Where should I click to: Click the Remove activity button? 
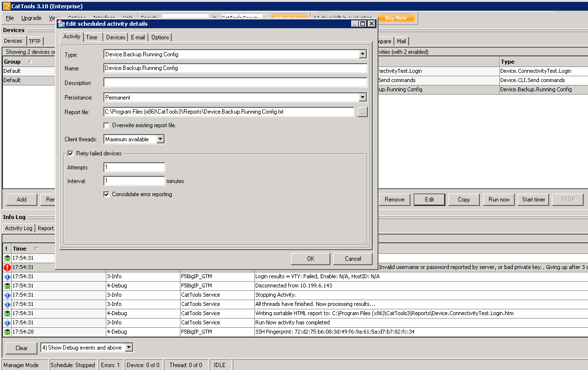[x=394, y=200]
